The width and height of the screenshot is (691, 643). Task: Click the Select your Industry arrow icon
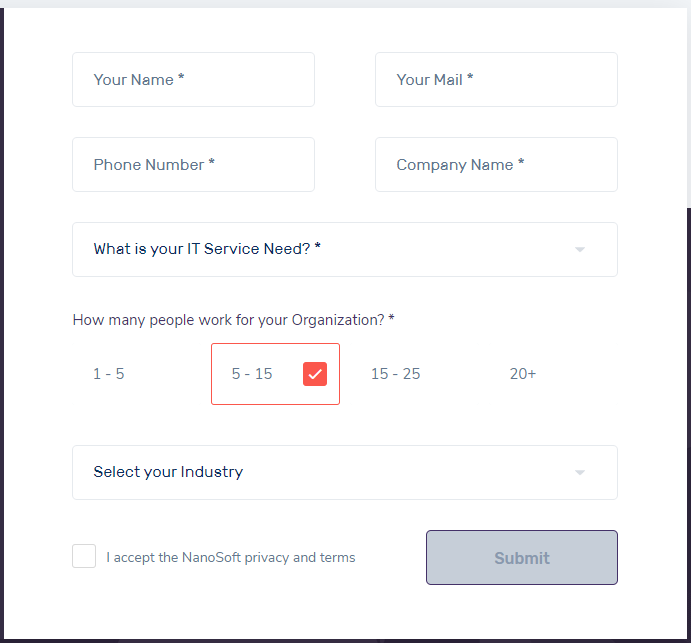(x=580, y=473)
